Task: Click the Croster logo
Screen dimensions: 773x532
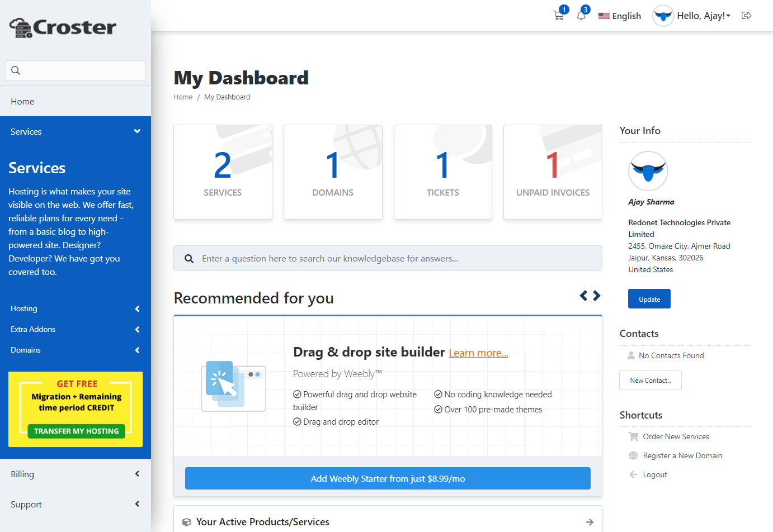Action: pos(63,27)
